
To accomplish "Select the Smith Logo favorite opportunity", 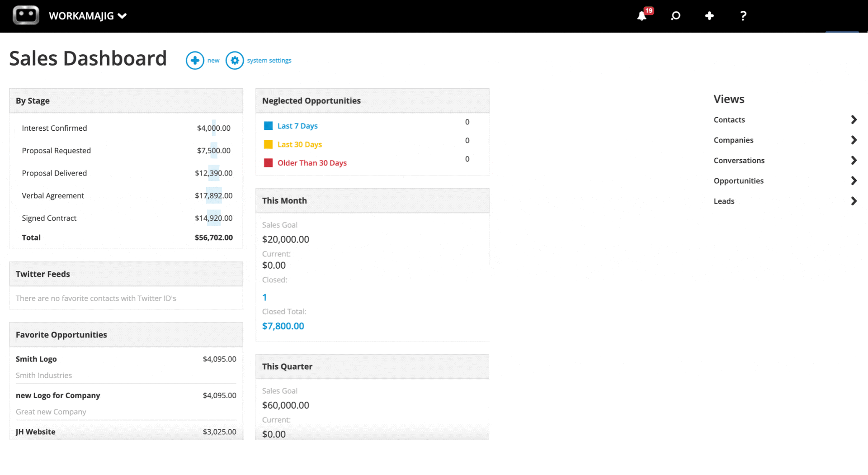I will tap(36, 359).
